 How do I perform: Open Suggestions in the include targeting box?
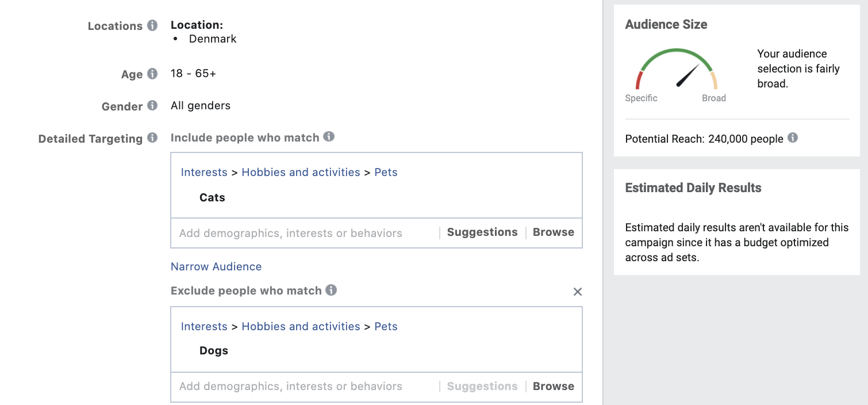click(482, 232)
